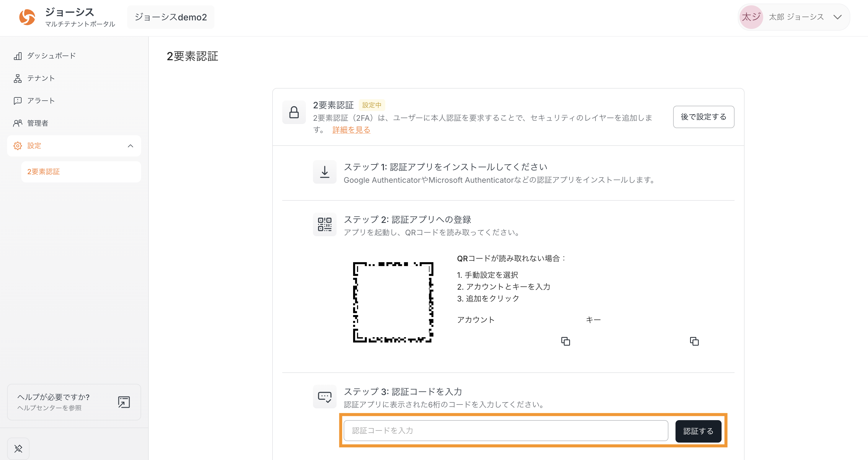Collapse the 設定 menu section
This screenshot has height=460, width=868.
(130, 146)
